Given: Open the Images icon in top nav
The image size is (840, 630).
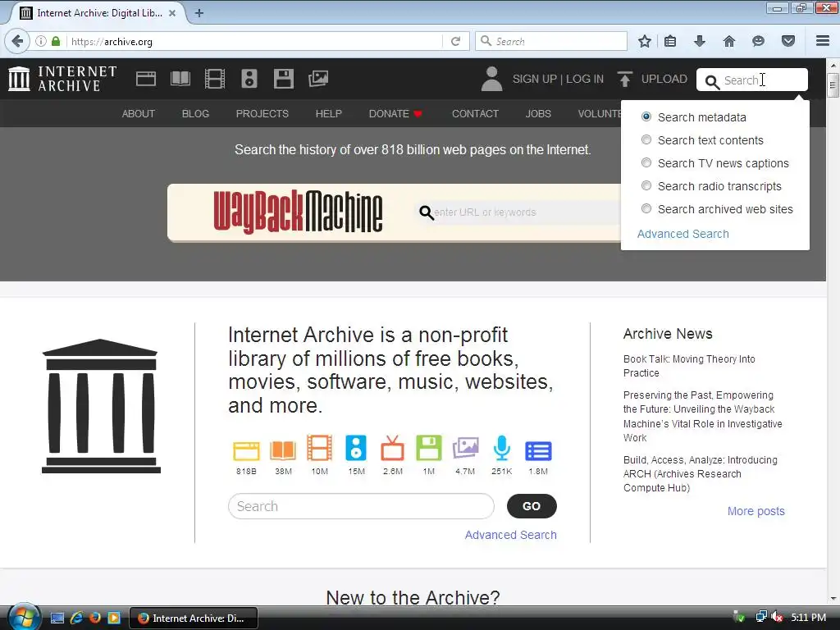Looking at the screenshot, I should [318, 79].
